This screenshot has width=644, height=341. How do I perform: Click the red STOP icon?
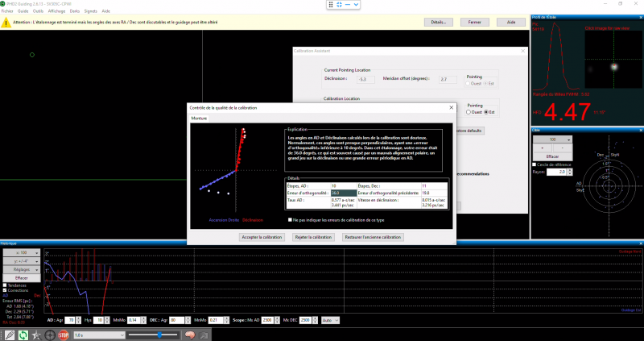click(x=64, y=335)
